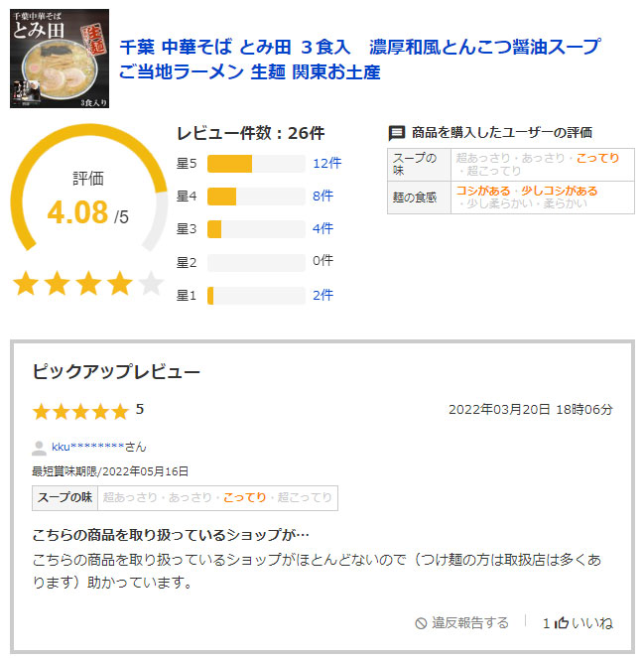The height and width of the screenshot is (661, 644).
Task: Click the 星4 rating bar
Action: click(x=256, y=197)
